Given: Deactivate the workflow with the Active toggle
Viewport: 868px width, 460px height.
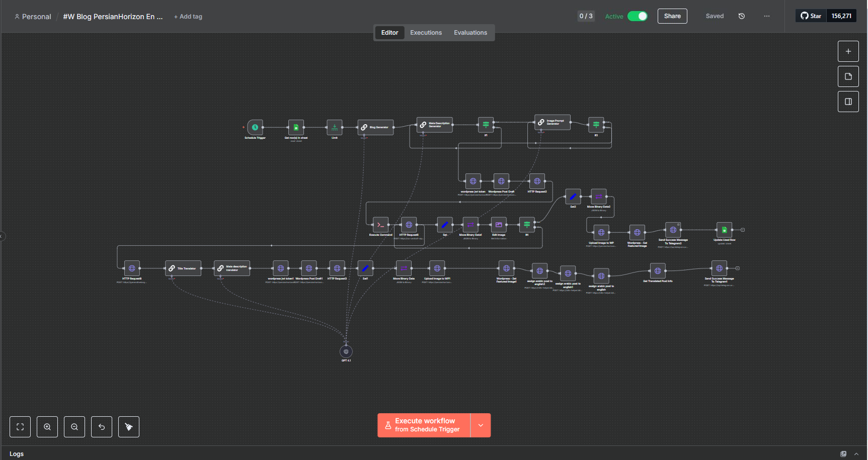Looking at the screenshot, I should click(x=638, y=16).
